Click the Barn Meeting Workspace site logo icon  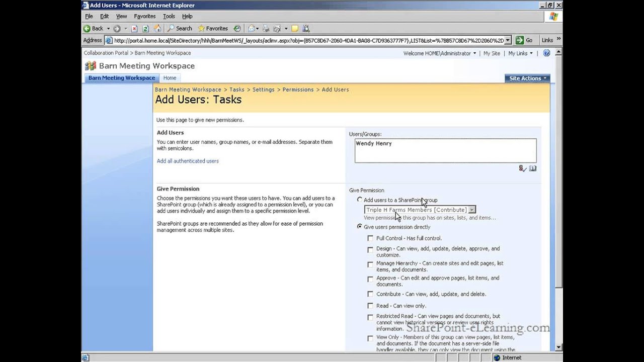90,66
